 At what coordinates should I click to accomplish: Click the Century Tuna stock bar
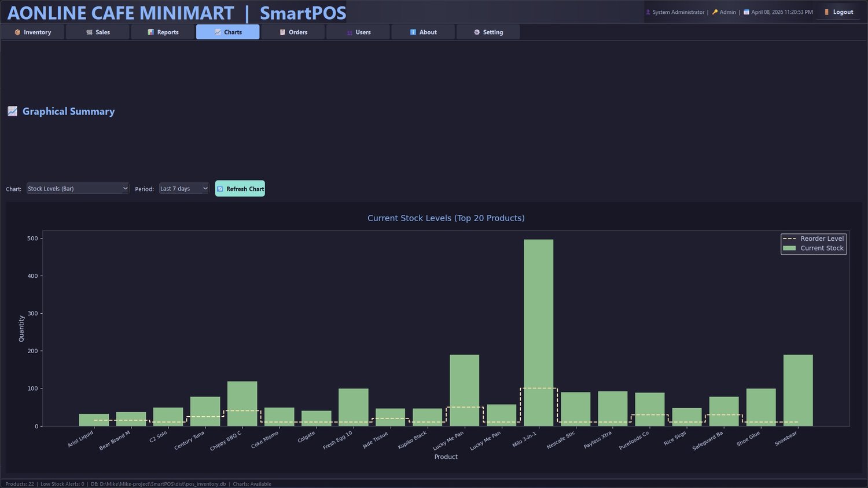point(205,412)
